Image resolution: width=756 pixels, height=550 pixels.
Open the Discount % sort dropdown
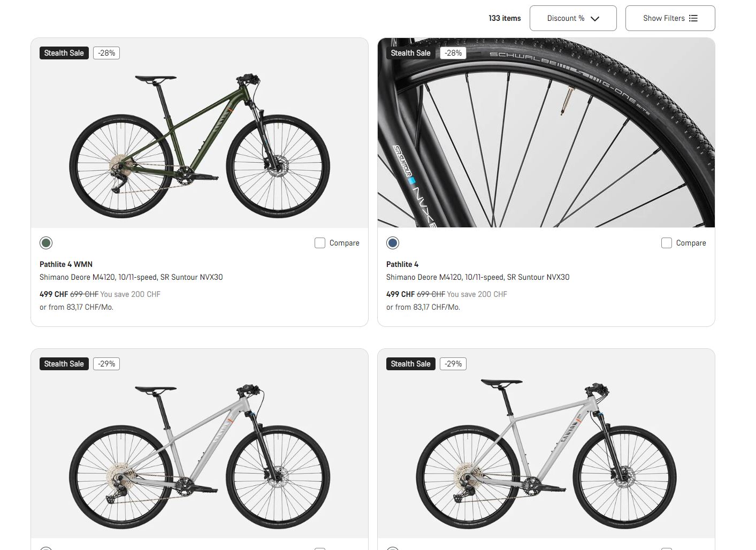coord(572,18)
